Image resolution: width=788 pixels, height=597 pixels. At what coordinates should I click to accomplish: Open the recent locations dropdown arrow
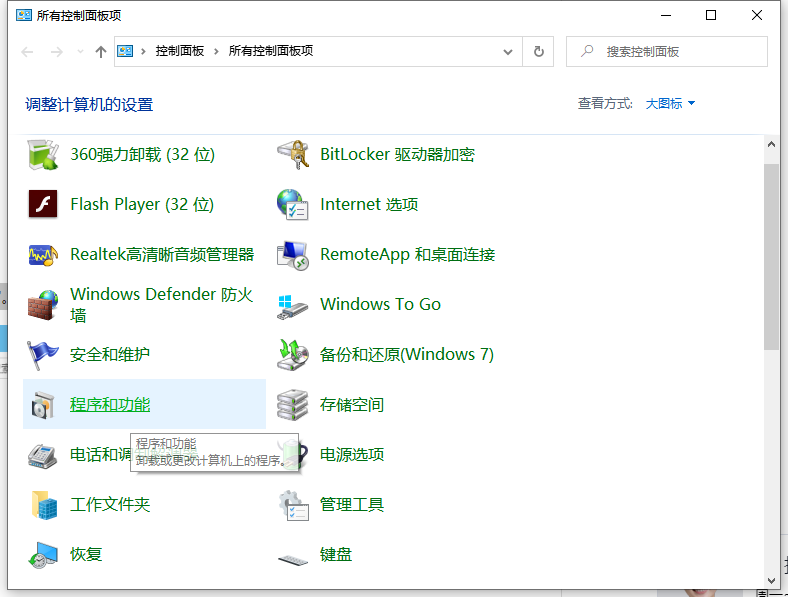tap(80, 51)
